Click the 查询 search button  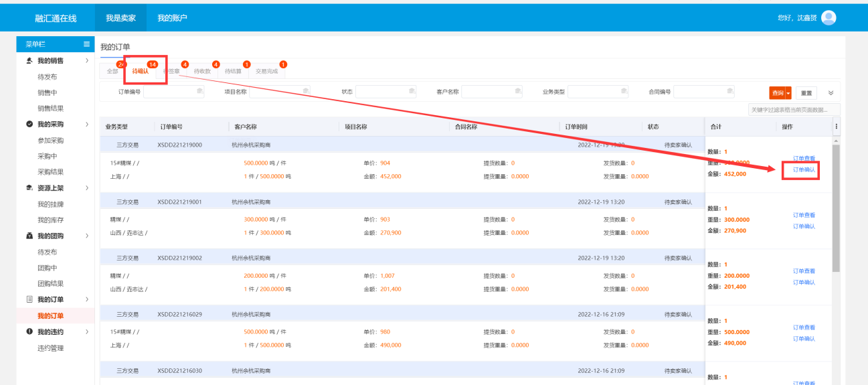click(x=777, y=93)
